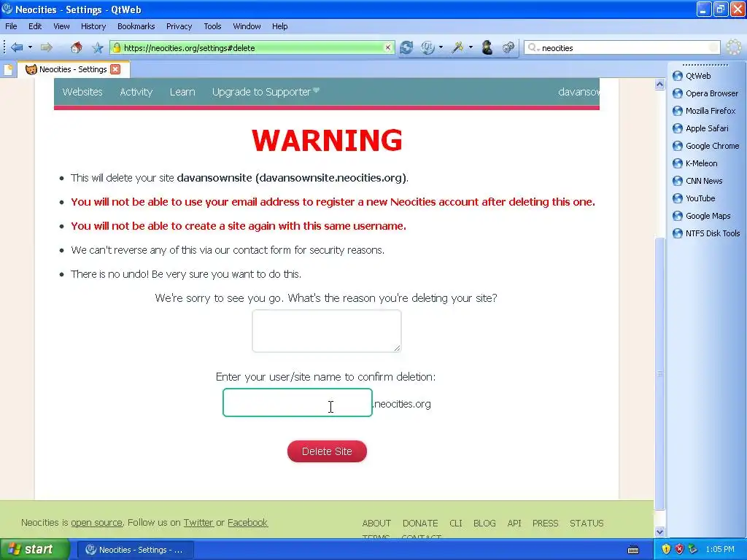Click the padlock security icon in address bar

pos(117,47)
